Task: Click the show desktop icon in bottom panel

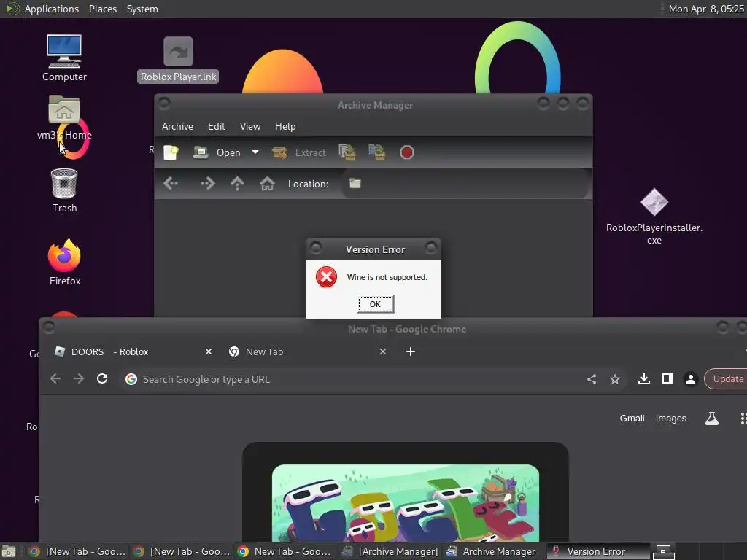Action: click(9, 551)
